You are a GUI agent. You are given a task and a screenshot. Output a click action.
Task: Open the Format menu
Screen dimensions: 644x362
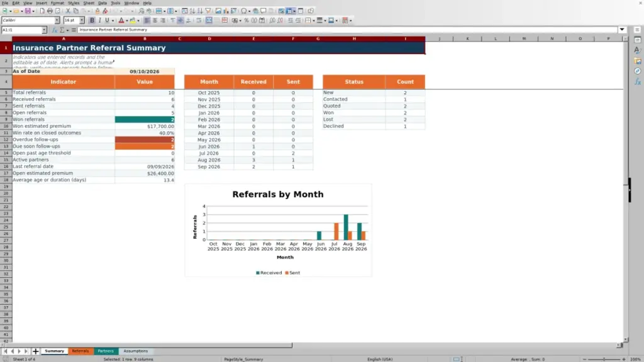(57, 3)
